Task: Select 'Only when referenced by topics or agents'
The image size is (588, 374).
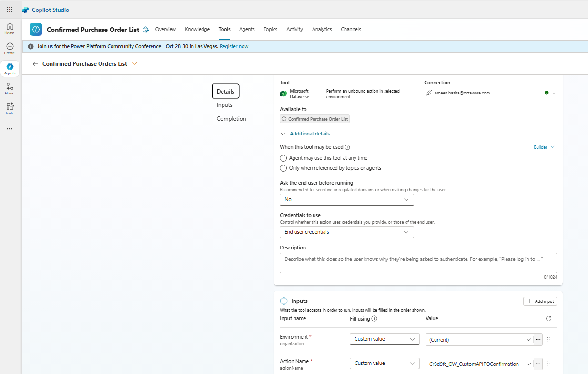Action: [283, 168]
